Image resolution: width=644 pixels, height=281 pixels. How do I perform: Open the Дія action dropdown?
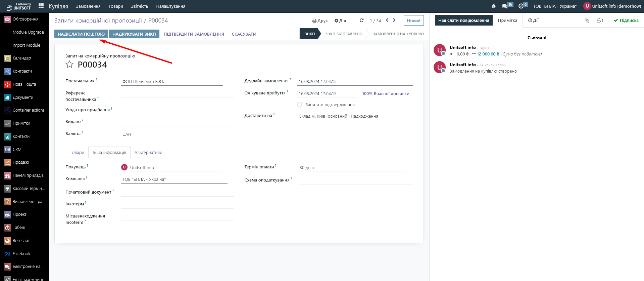(340, 21)
